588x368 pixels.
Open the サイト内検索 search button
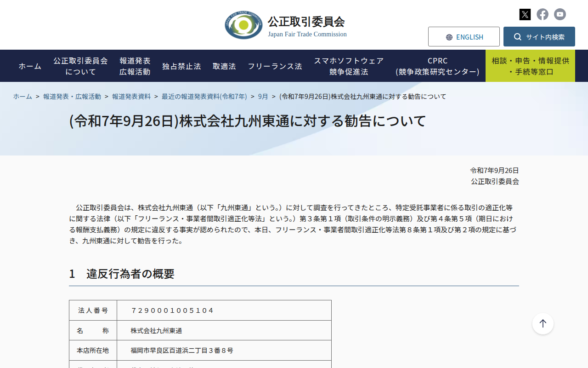(x=539, y=37)
